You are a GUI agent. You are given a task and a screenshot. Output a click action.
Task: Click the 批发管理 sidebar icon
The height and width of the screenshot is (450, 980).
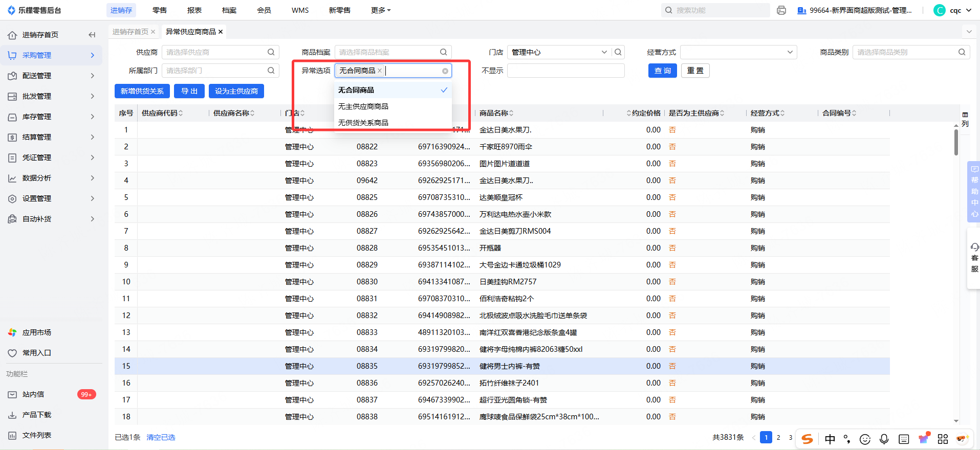12,96
